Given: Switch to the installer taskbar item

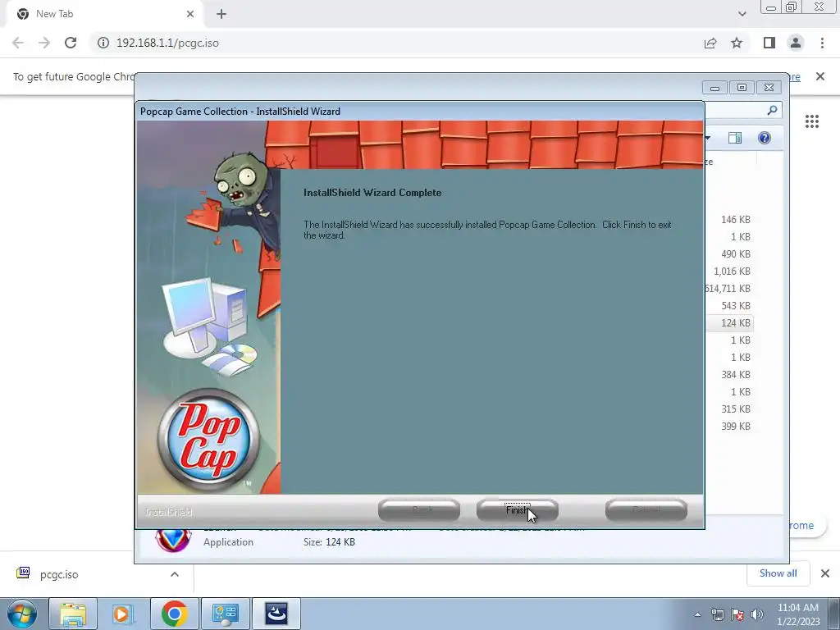Looking at the screenshot, I should tap(276, 614).
